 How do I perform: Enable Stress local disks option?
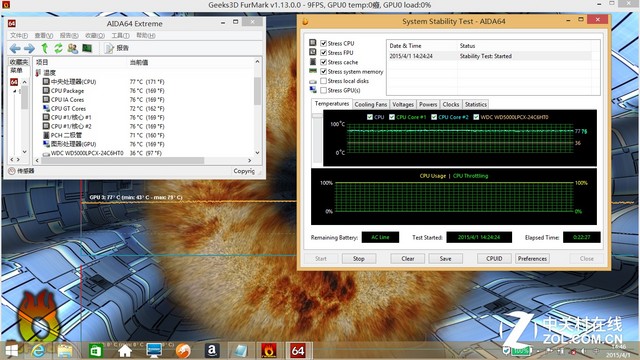324,81
